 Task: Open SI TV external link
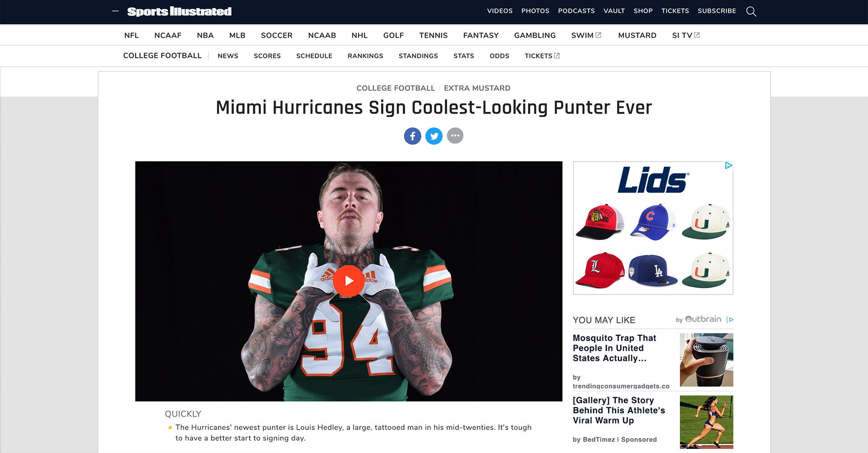click(x=685, y=35)
